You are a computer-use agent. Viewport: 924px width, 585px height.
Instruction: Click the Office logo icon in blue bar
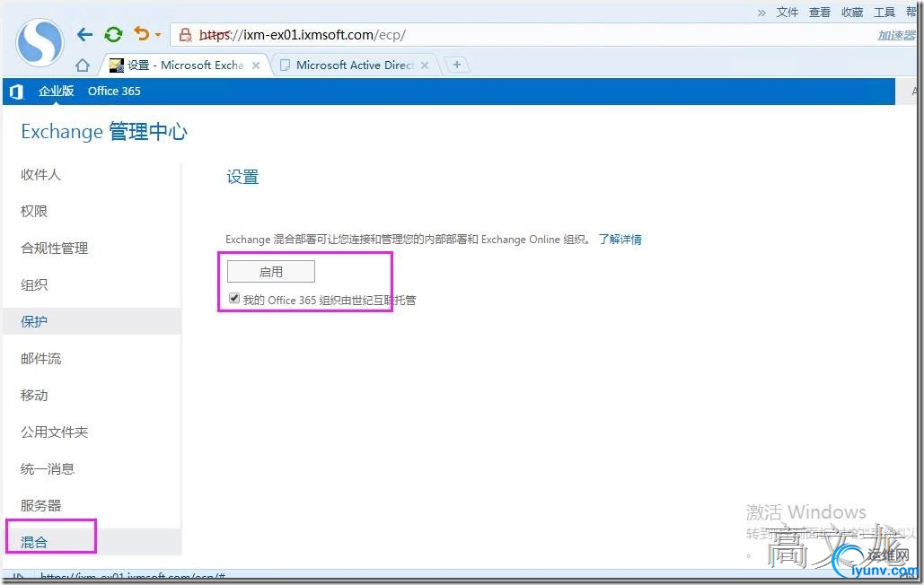(16, 92)
